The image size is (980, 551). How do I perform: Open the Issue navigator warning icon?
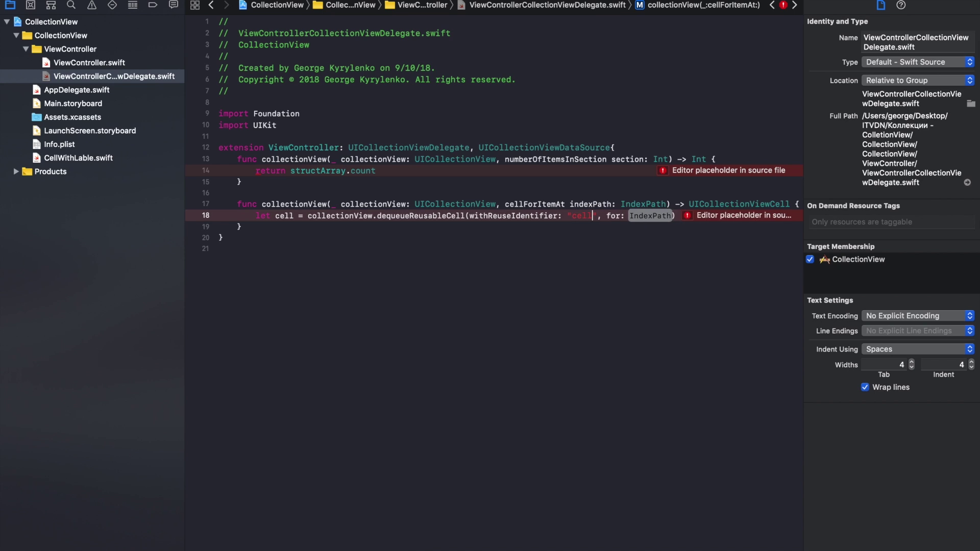[92, 5]
